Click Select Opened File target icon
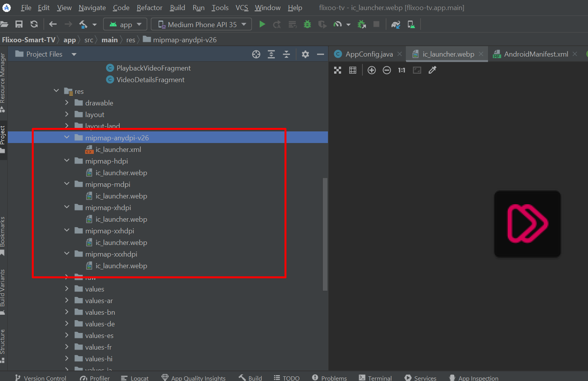 256,54
